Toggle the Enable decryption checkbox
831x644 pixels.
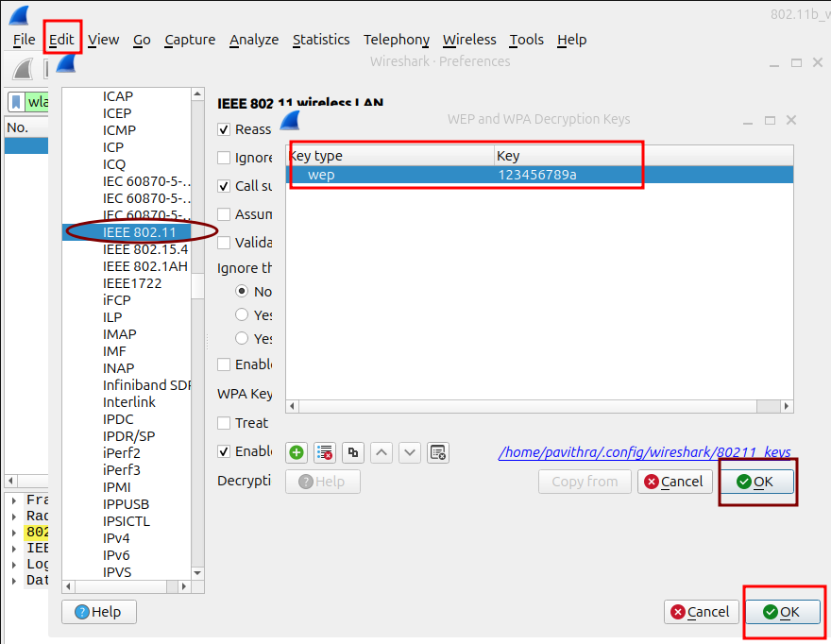pyautogui.click(x=224, y=450)
